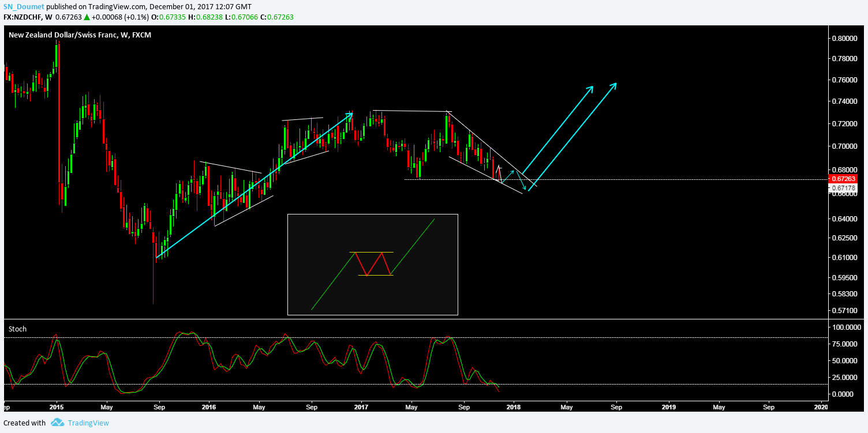Screen dimensions: 868x433
Task: Click the 0.64000 price axis label
Action: pos(845,219)
